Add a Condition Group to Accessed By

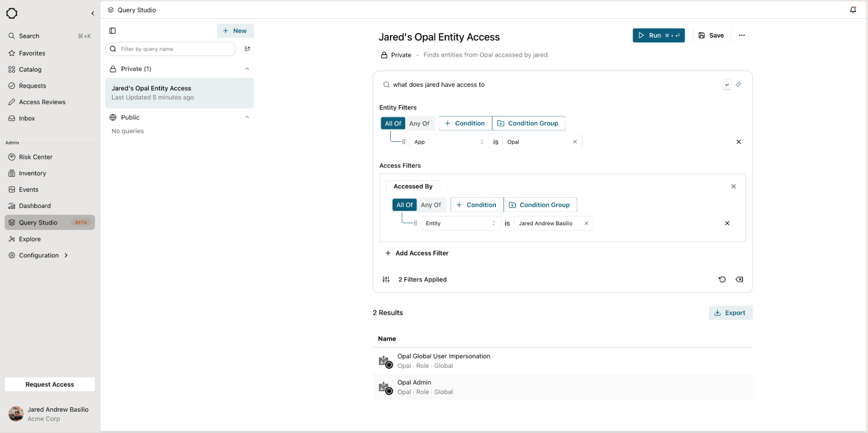540,205
